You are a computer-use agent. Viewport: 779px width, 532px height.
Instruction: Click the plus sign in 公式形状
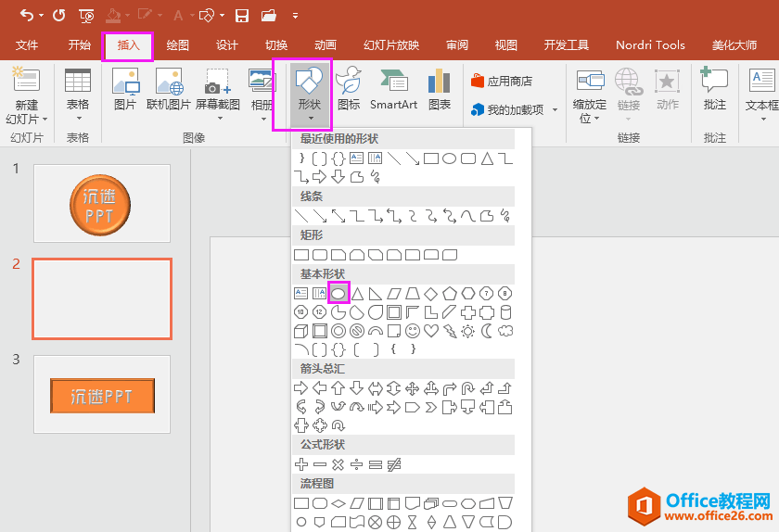(300, 463)
